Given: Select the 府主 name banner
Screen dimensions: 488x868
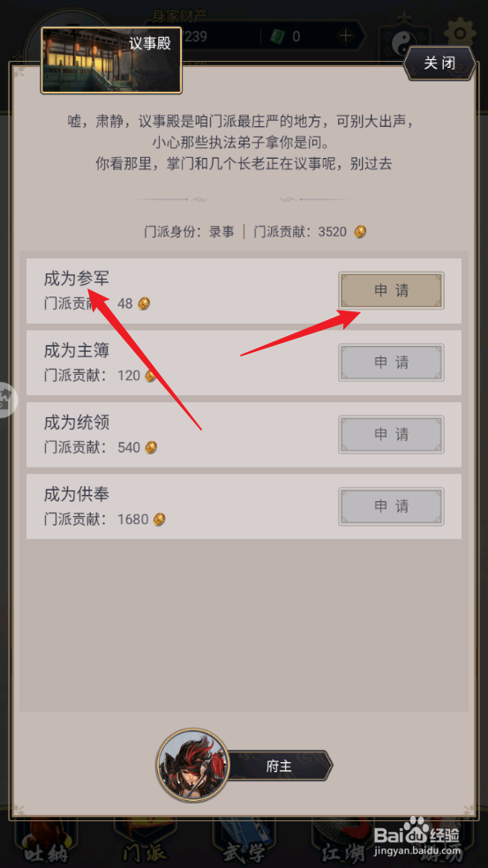Looking at the screenshot, I should 280,766.
